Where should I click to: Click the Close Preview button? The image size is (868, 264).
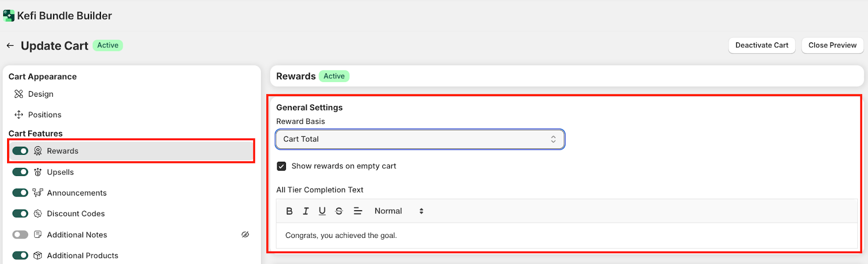(832, 46)
